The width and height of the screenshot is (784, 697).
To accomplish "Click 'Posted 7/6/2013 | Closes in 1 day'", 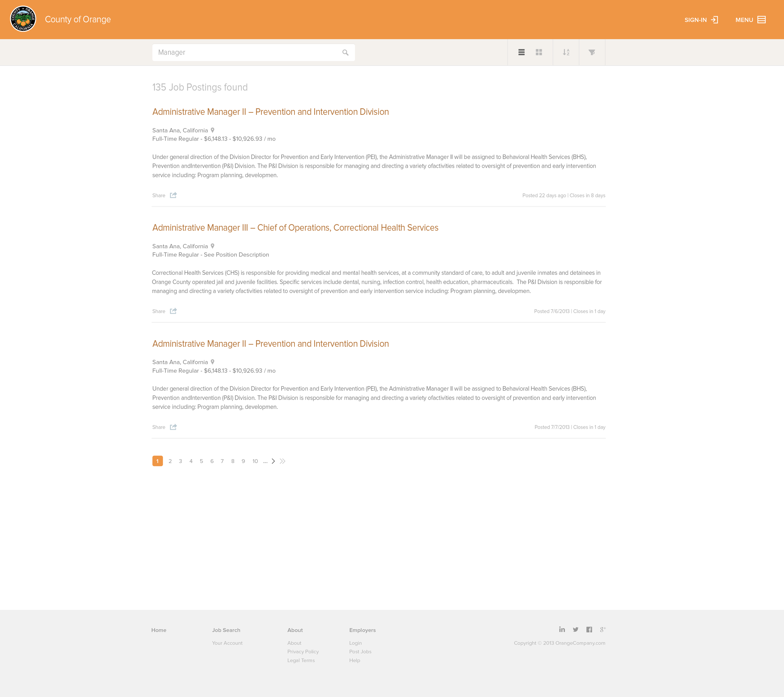I will pos(569,311).
